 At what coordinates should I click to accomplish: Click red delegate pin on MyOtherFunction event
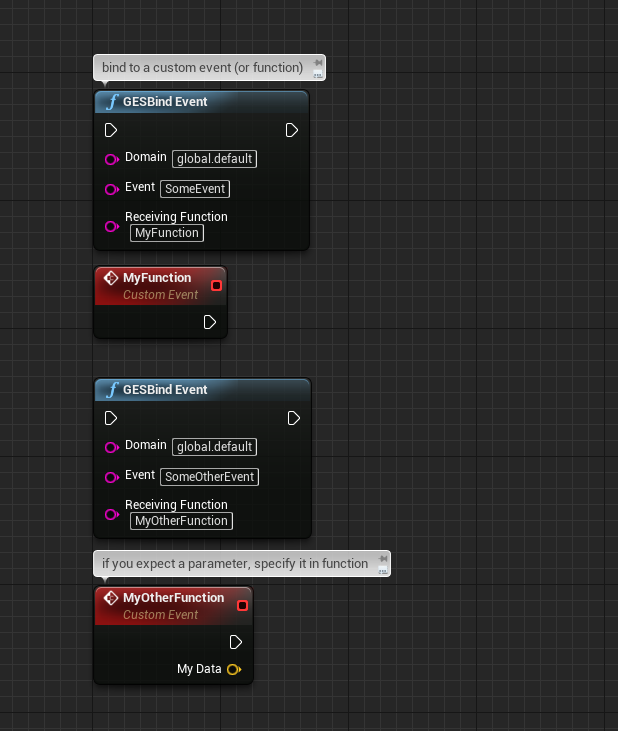tap(242, 605)
